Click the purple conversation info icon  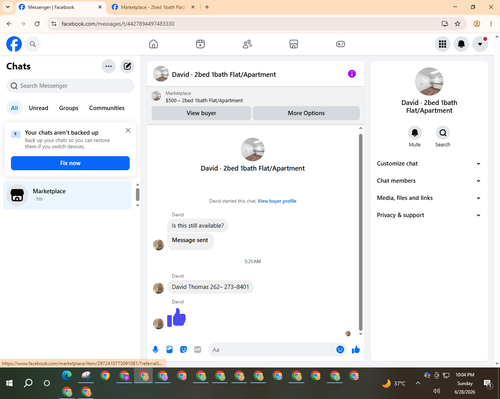tap(352, 74)
